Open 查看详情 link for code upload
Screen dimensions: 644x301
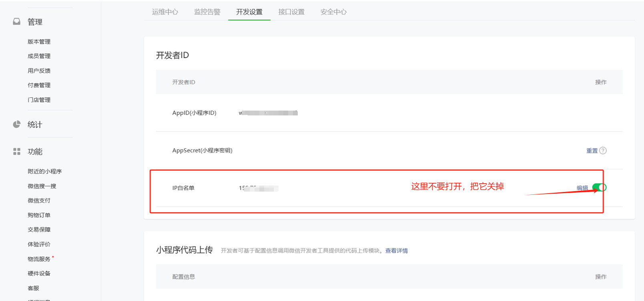[x=396, y=250]
